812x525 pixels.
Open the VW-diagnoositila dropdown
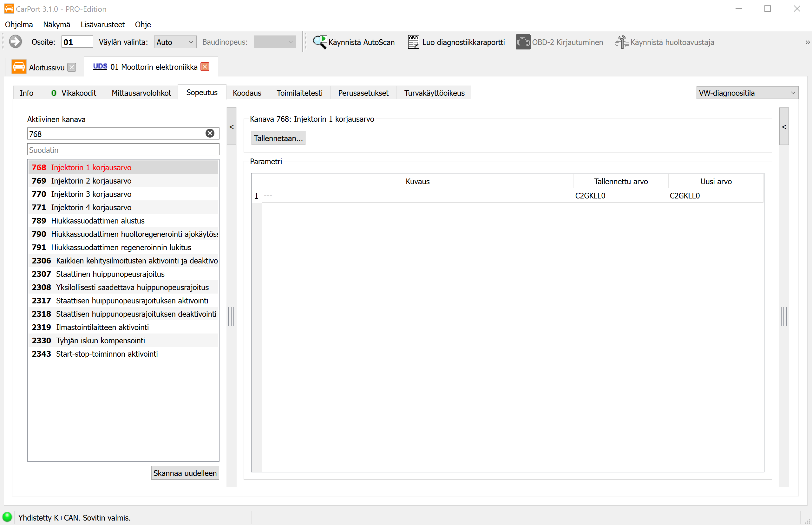(747, 93)
